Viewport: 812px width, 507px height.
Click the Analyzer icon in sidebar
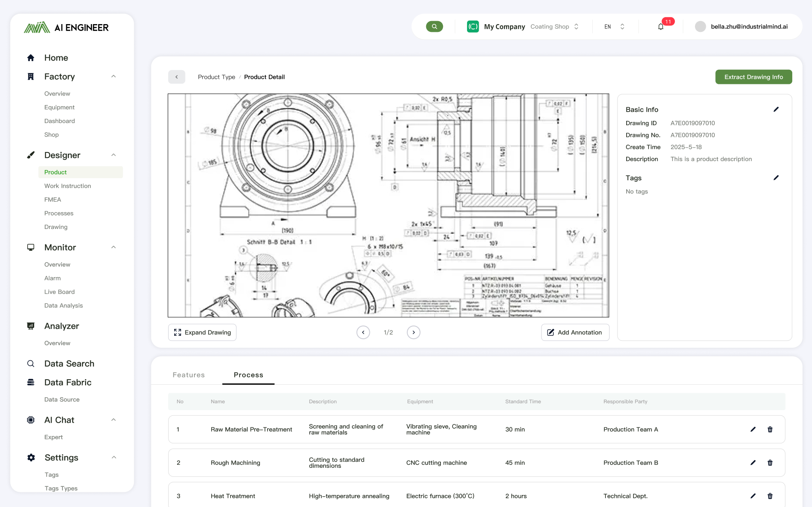pyautogui.click(x=31, y=326)
